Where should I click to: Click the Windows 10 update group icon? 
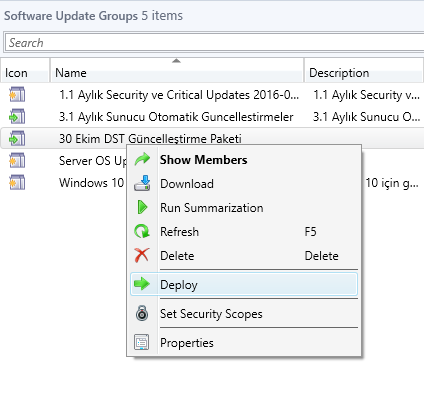coord(17,183)
